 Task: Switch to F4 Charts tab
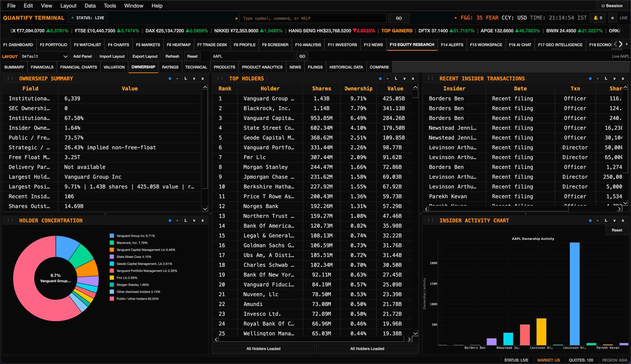[118, 45]
